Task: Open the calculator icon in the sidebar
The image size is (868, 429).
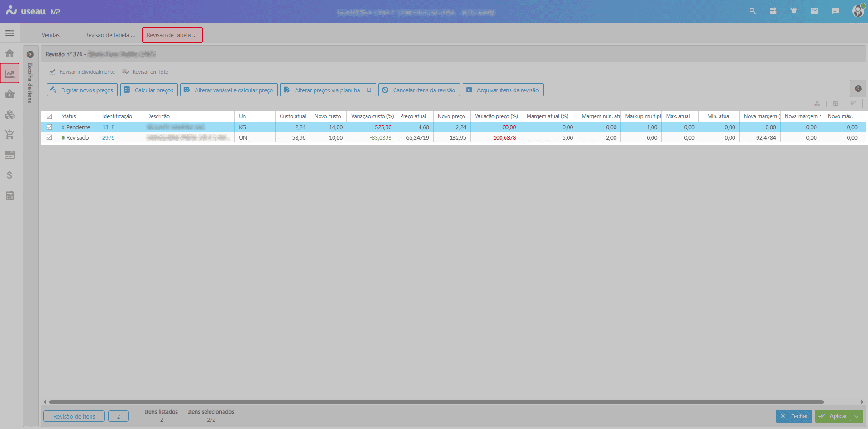Action: click(x=10, y=196)
